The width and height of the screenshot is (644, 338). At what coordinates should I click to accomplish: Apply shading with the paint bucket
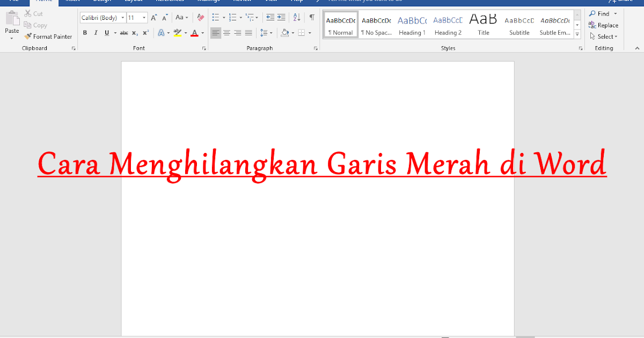tap(285, 33)
